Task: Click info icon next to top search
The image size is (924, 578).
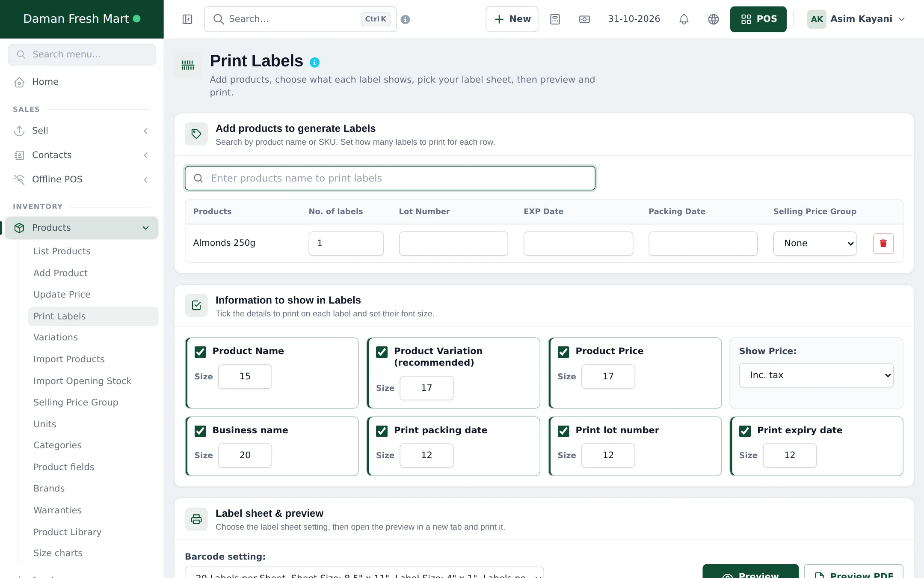Action: pos(406,19)
